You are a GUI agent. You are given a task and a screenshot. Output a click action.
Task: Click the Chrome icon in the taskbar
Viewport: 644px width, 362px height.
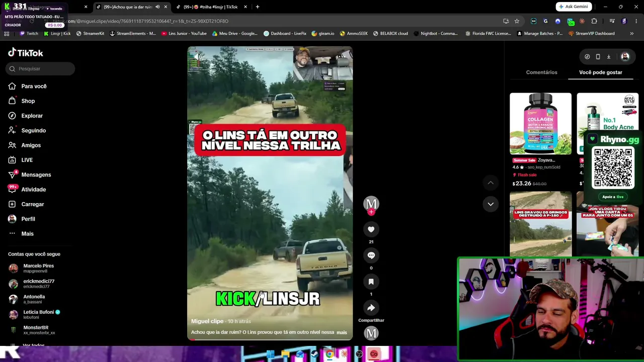[x=330, y=354]
